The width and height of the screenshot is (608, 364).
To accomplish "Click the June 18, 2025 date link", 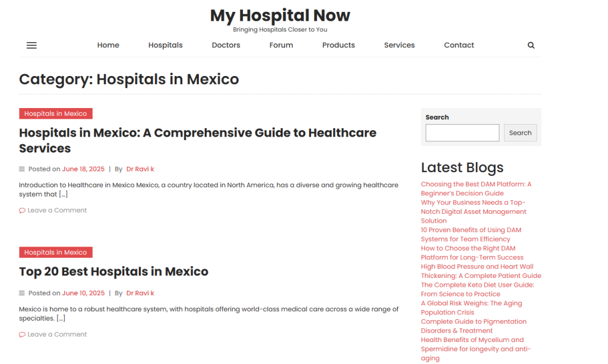I will pos(83,169).
